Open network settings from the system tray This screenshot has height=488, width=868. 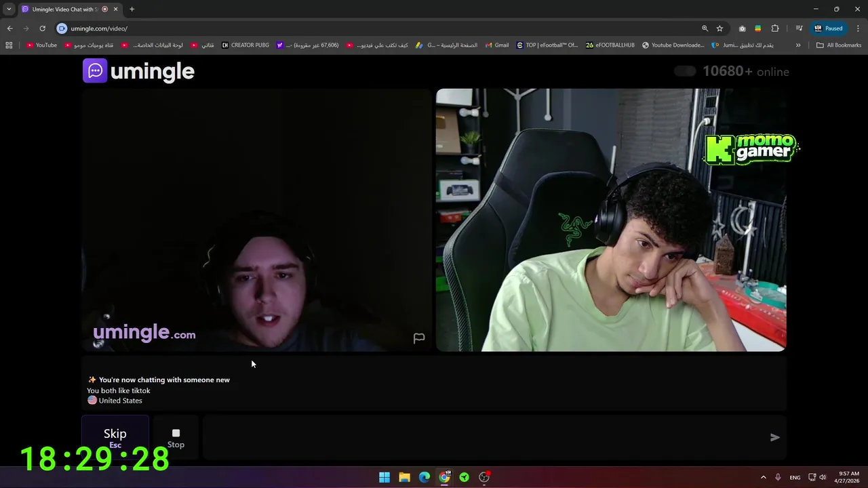(812, 477)
